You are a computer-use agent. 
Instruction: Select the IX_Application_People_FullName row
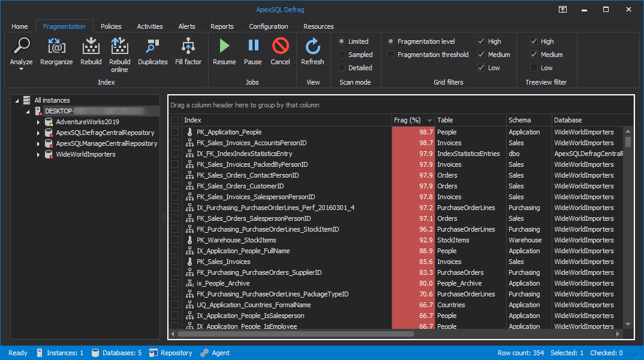397,251
